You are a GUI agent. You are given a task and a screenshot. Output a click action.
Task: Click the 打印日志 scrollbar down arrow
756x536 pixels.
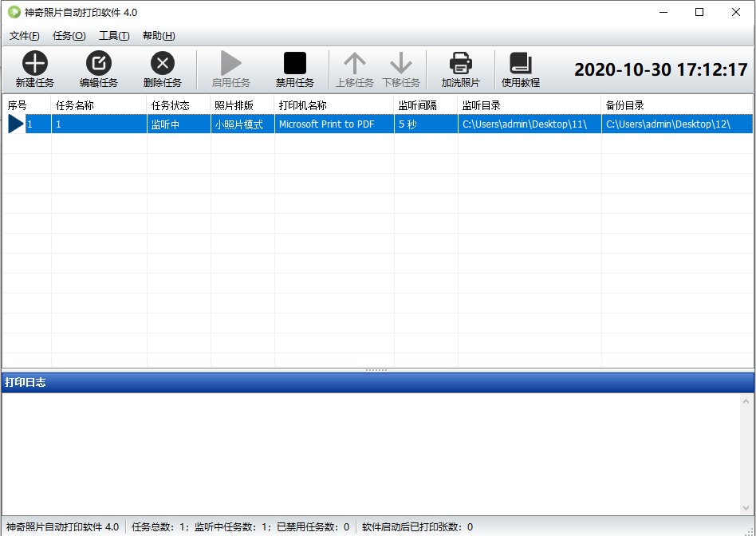[x=746, y=508]
